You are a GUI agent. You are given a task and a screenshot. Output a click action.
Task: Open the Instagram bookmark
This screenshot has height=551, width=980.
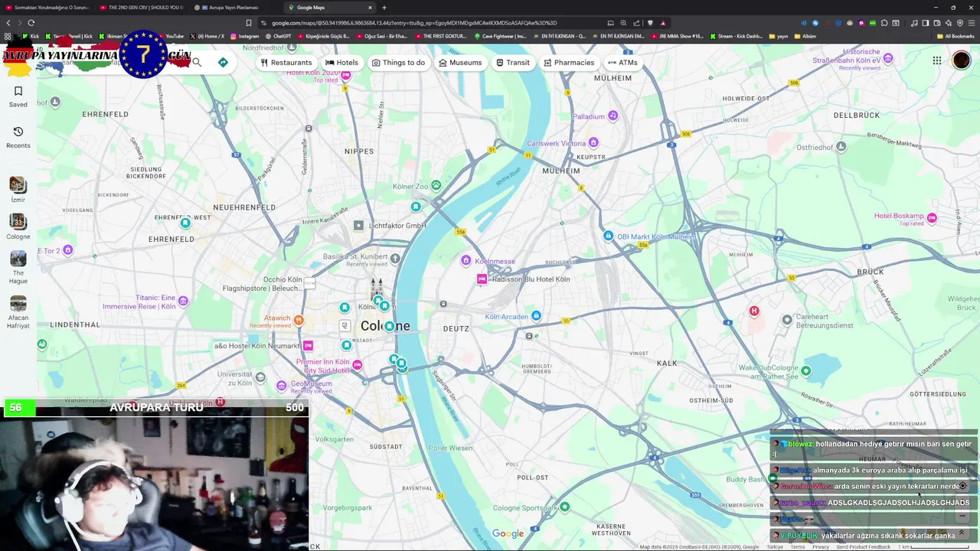(244, 36)
